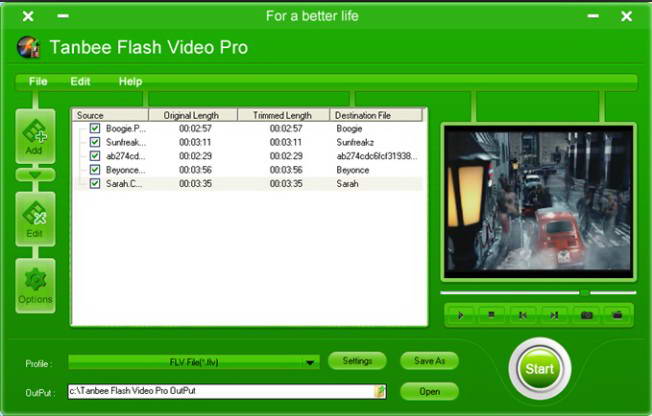Screen dimensions: 652x416
Task: Minimize using the right-side minimize button
Action: pyautogui.click(x=593, y=16)
